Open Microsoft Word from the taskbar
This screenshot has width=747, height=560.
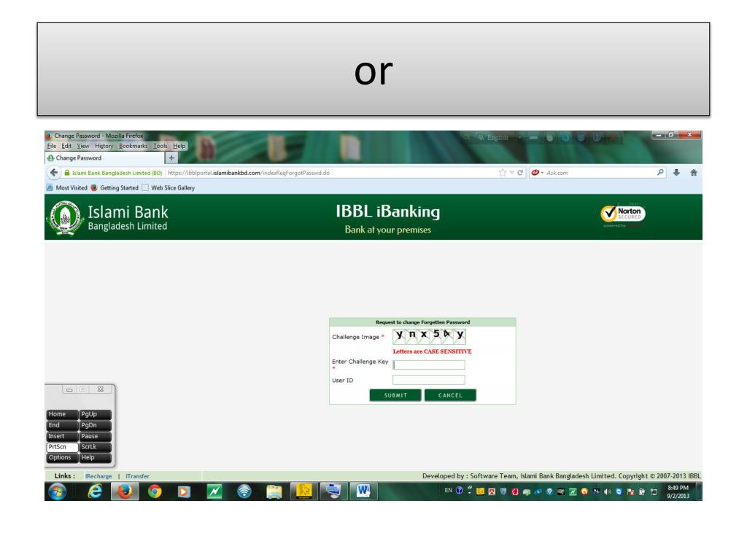click(x=363, y=491)
